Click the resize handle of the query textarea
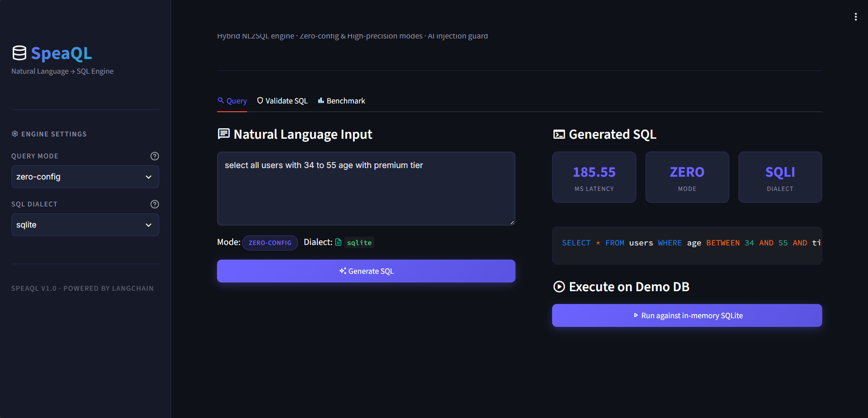Screen dimensions: 868x418 pos(512,222)
